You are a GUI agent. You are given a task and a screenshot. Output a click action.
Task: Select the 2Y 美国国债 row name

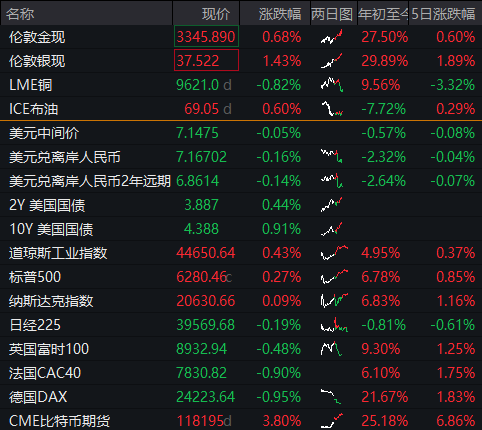click(x=47, y=205)
